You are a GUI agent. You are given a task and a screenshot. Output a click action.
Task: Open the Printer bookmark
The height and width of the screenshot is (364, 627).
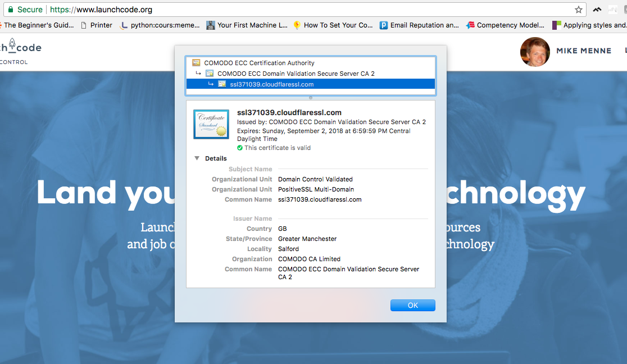pos(97,25)
